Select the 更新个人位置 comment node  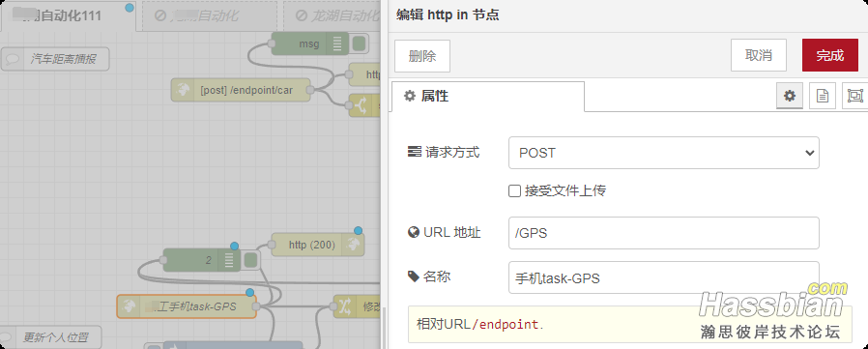[51, 336]
